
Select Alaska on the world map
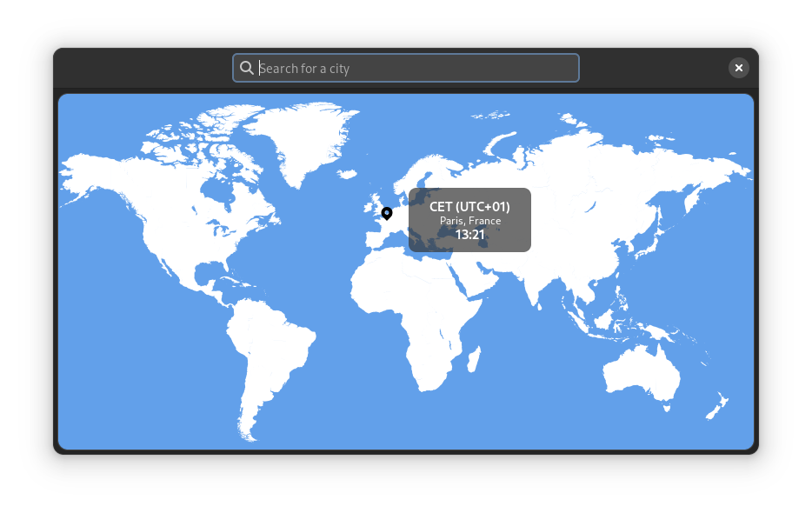click(87, 170)
